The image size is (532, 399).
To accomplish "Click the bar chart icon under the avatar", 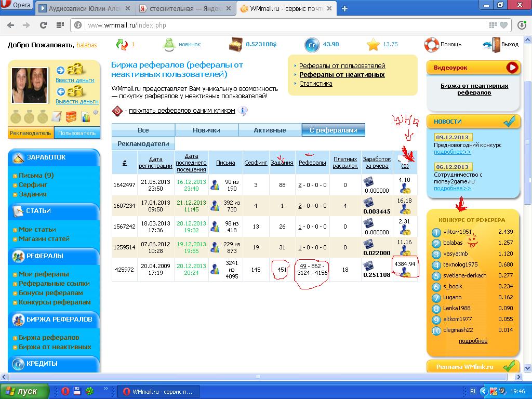I will pyautogui.click(x=86, y=117).
